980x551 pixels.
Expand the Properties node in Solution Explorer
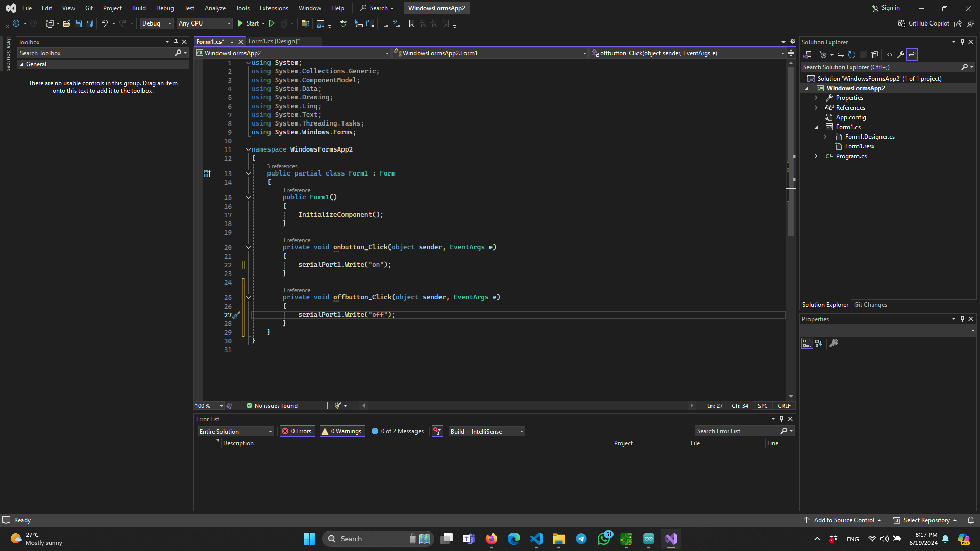[816, 98]
